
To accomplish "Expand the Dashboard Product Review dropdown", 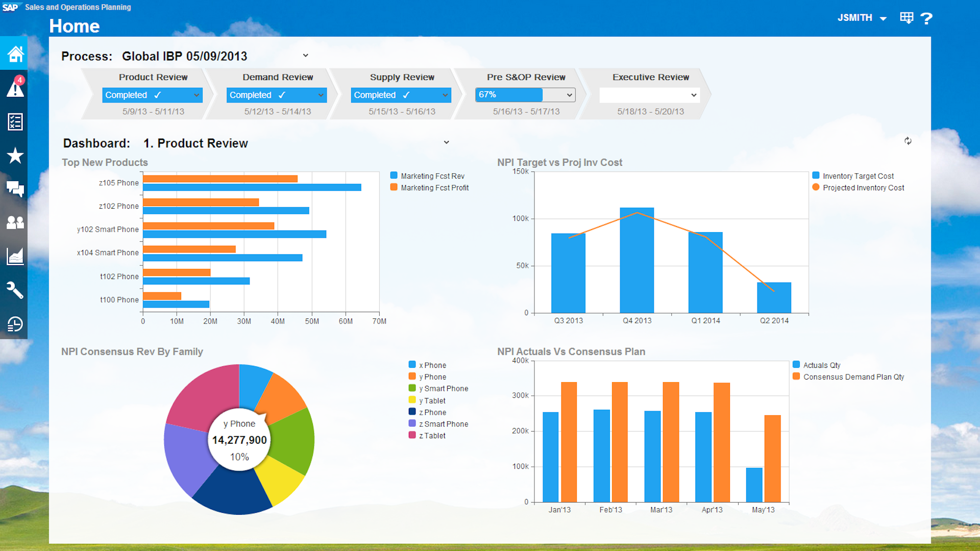I will coord(446,142).
